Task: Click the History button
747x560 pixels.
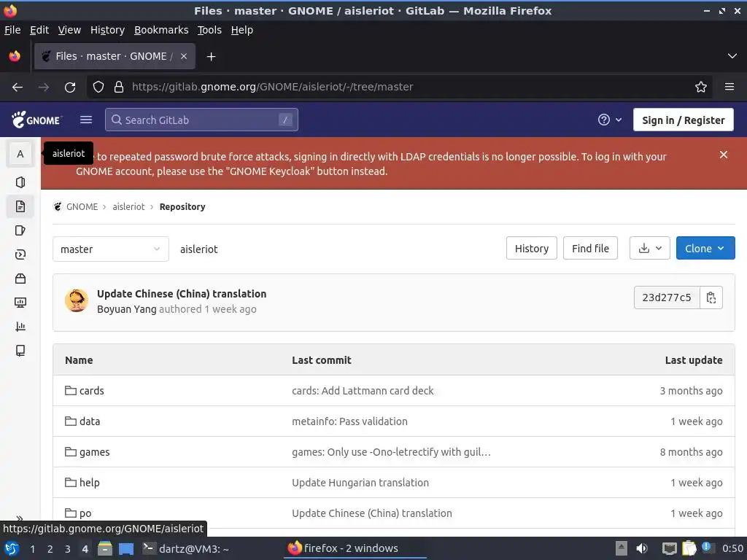Action: tap(532, 248)
